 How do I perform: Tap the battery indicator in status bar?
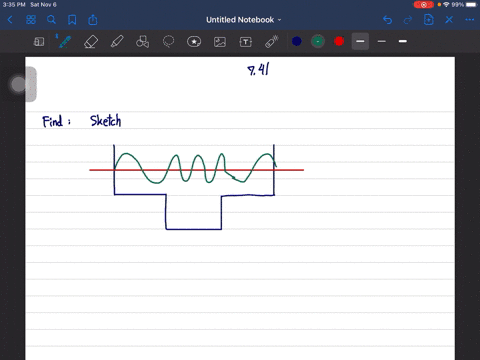pyautogui.click(x=472, y=5)
